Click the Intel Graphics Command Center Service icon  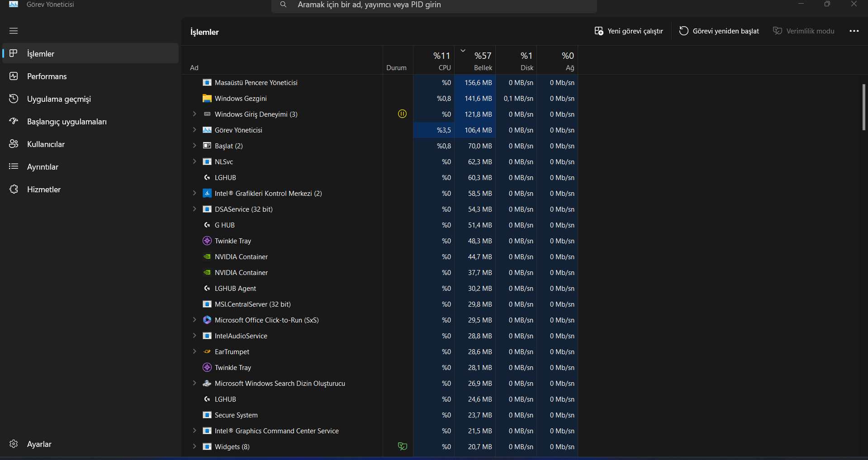click(207, 431)
